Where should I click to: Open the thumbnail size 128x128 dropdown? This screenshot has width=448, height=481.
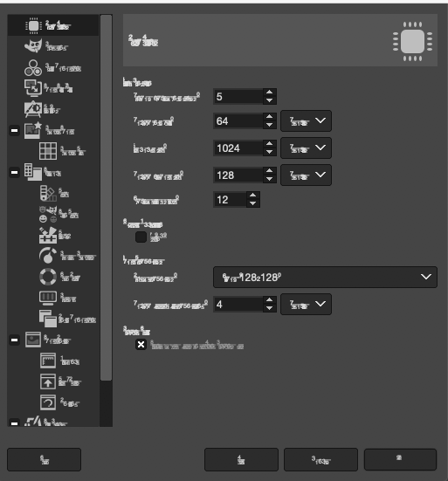[325, 277]
